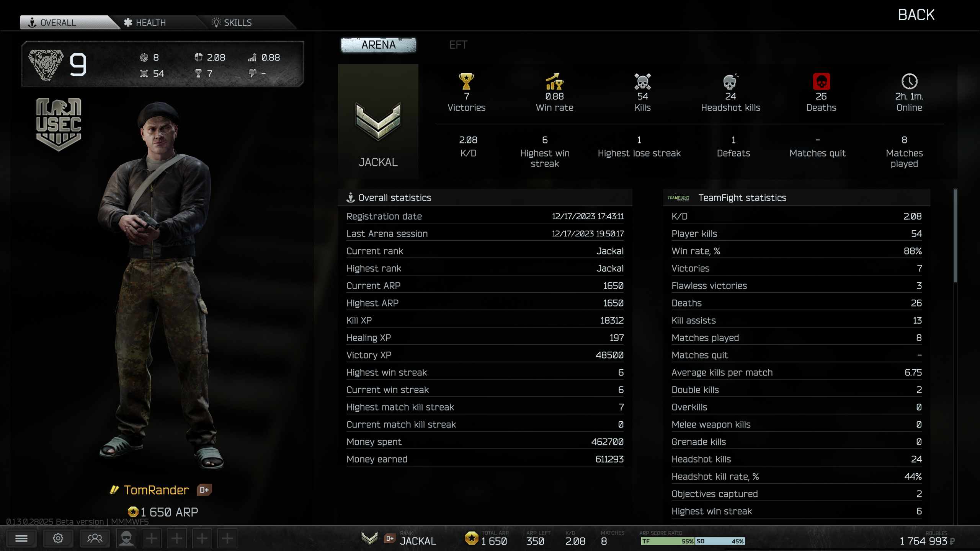Click the Headshot kills skull icon
Viewport: 980px width, 551px height.
(730, 81)
